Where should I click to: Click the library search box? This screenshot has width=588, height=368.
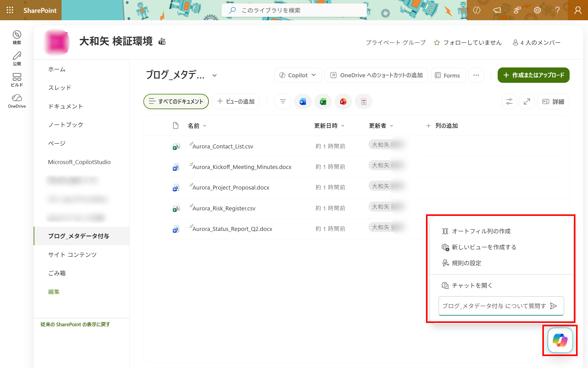tap(294, 10)
